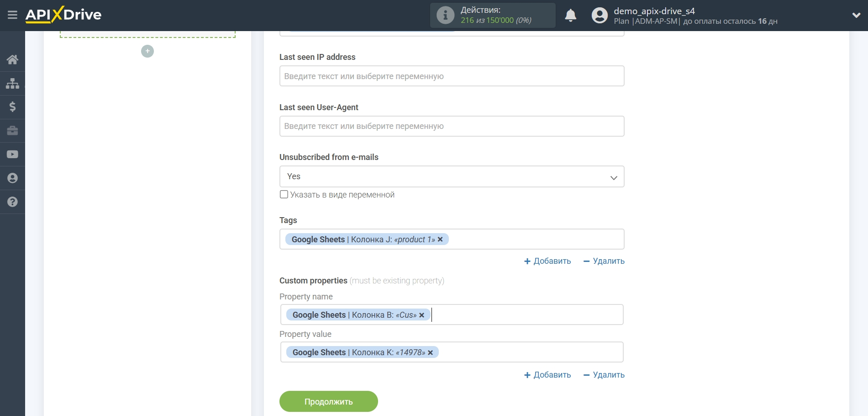Click the plus circle to add block
The image size is (868, 416).
click(147, 51)
